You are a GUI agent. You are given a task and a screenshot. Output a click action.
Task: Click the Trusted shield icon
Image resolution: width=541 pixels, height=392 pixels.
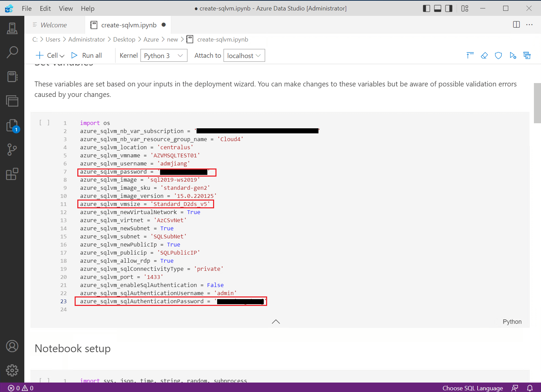(498, 55)
